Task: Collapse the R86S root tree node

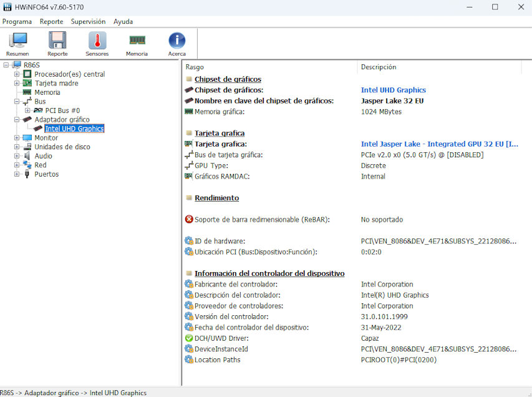Action: coord(6,65)
